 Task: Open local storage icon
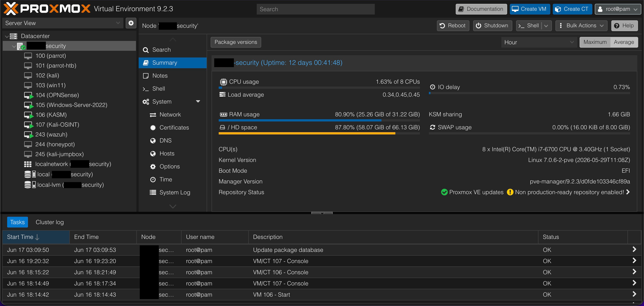pos(30,174)
